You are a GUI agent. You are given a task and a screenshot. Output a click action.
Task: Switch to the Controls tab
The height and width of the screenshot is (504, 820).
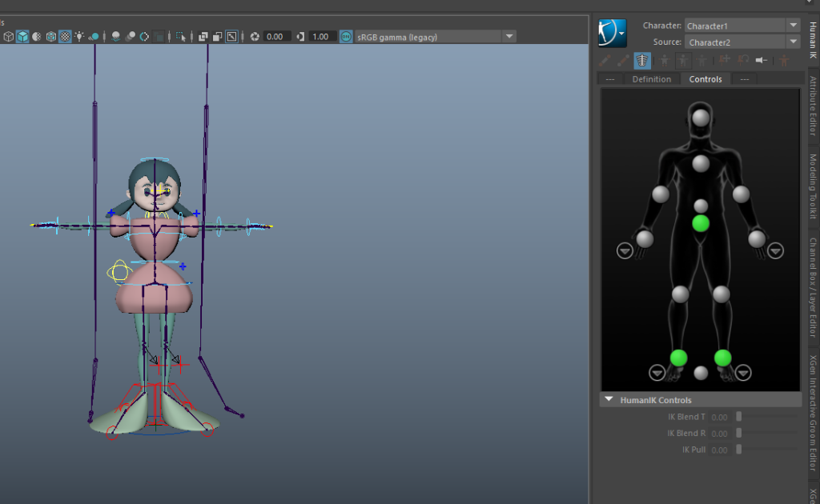coord(705,79)
